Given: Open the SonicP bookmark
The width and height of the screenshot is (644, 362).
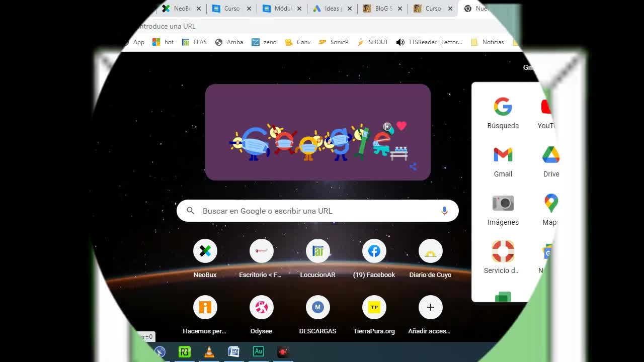Looking at the screenshot, I should coord(334,42).
